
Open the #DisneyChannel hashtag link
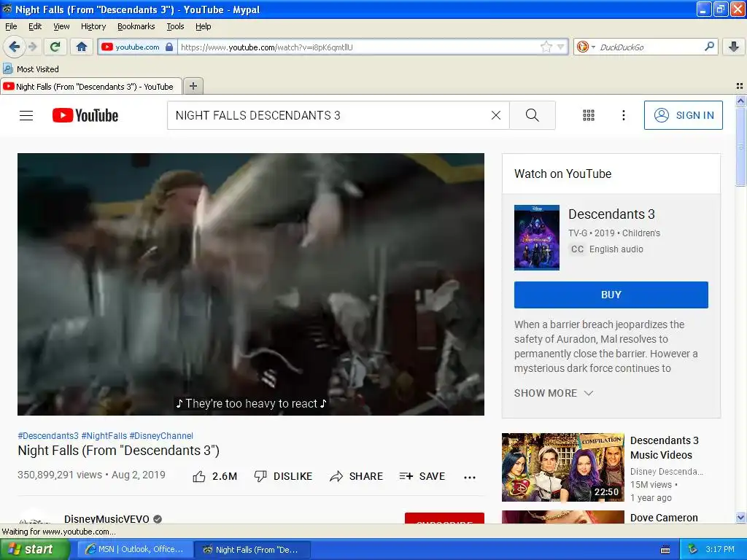coord(161,436)
